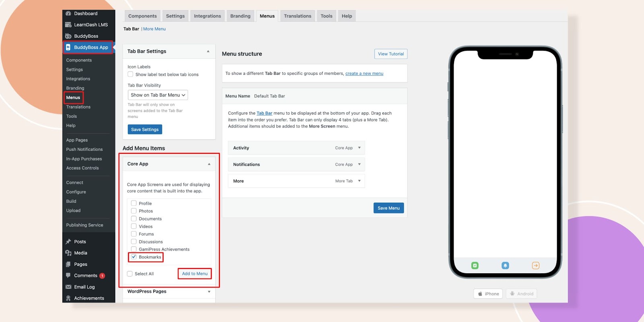Collapse the Core App panel
Image resolution: width=644 pixels, height=322 pixels.
point(209,164)
